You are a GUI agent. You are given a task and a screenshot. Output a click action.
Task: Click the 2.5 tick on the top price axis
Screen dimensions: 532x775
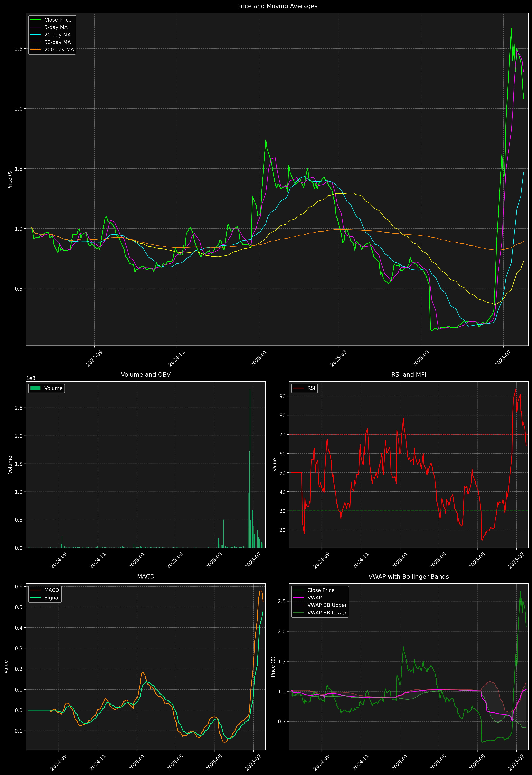pyautogui.click(x=19, y=49)
